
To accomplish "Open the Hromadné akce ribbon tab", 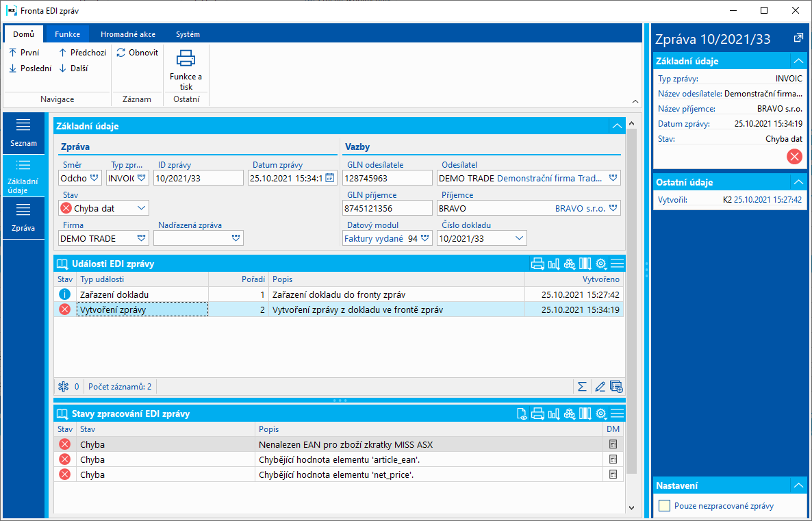I will pos(127,34).
